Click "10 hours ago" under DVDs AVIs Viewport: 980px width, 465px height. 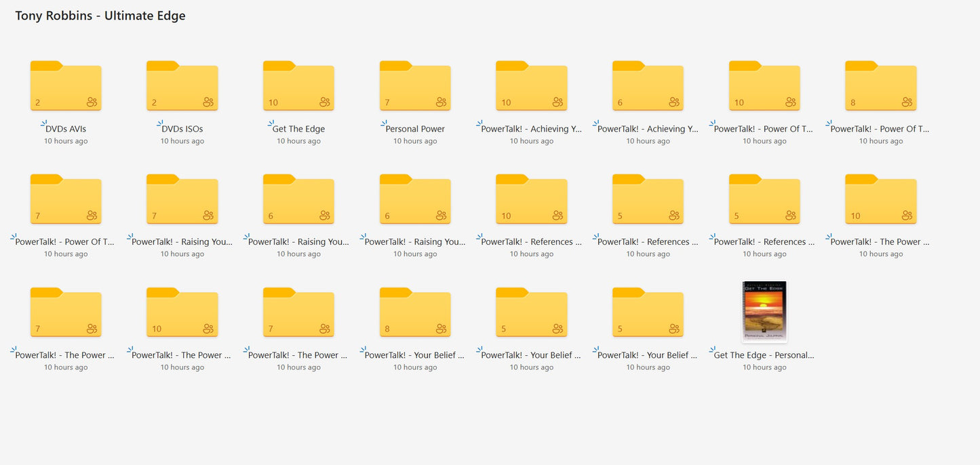(x=66, y=141)
